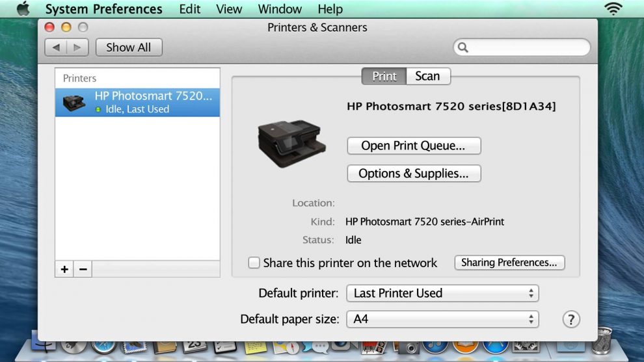The width and height of the screenshot is (644, 362).
Task: Select the Print tab
Action: pos(384,76)
